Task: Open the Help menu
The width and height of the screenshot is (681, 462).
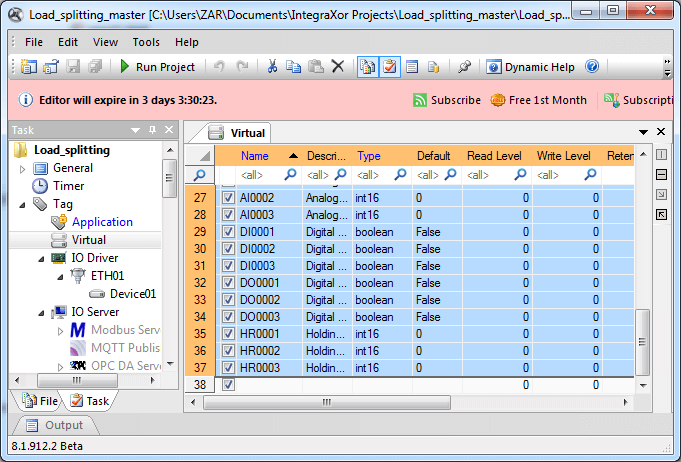Action: click(x=187, y=42)
